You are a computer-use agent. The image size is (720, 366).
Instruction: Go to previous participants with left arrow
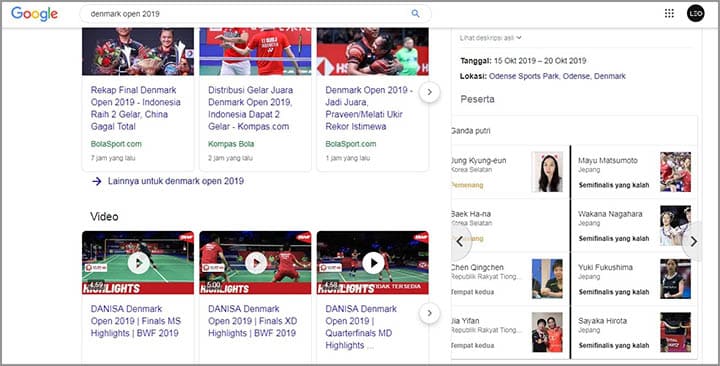[460, 242]
